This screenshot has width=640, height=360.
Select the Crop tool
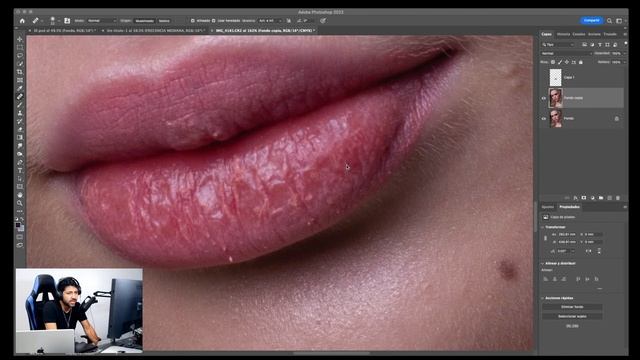coord(20,72)
